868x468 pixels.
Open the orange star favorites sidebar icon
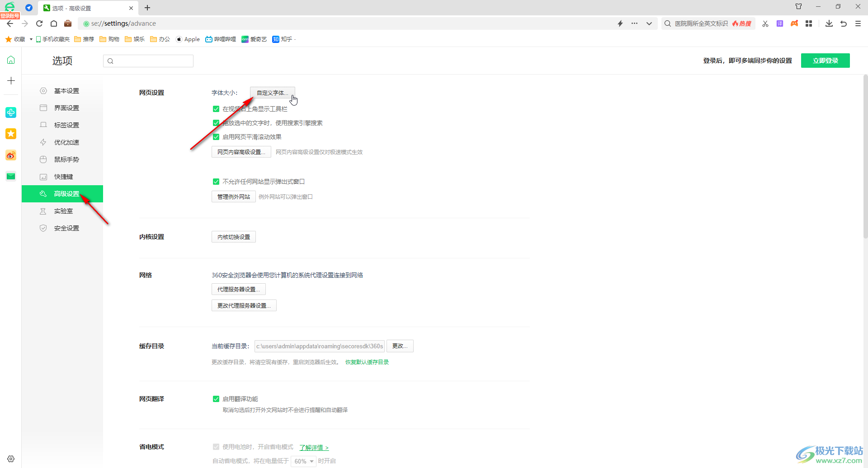(11, 134)
